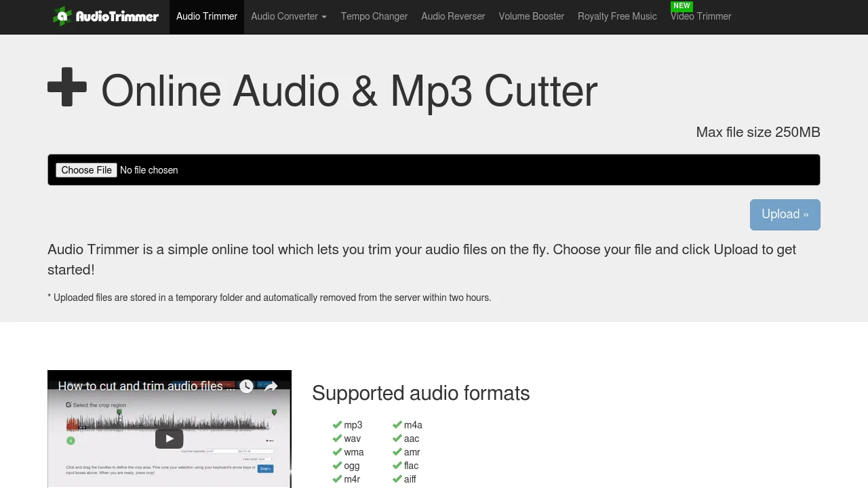The width and height of the screenshot is (868, 488).
Task: Open the Video Trimmer page
Action: click(x=701, y=18)
